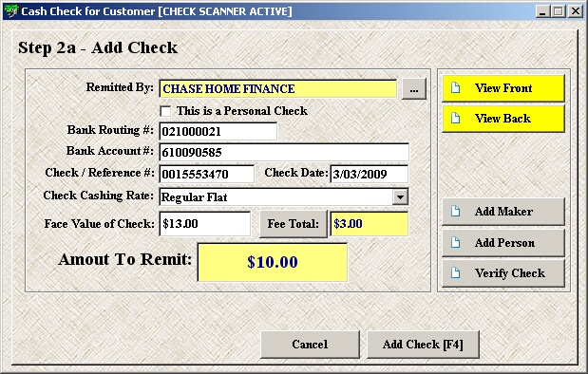Screen dimensions: 588x374
Task: Close the Cash Check window
Action: click(x=575, y=11)
